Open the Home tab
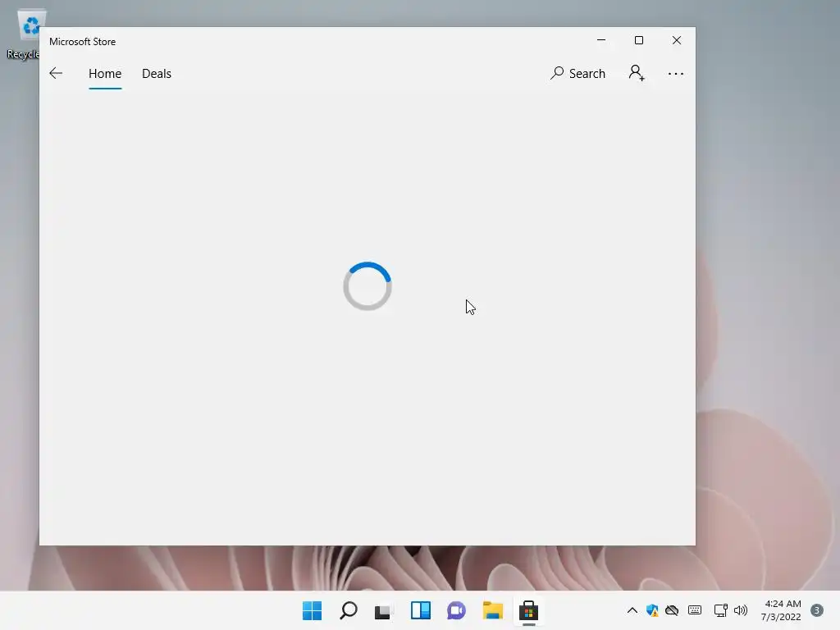Viewport: 840px width, 630px height. [x=105, y=73]
